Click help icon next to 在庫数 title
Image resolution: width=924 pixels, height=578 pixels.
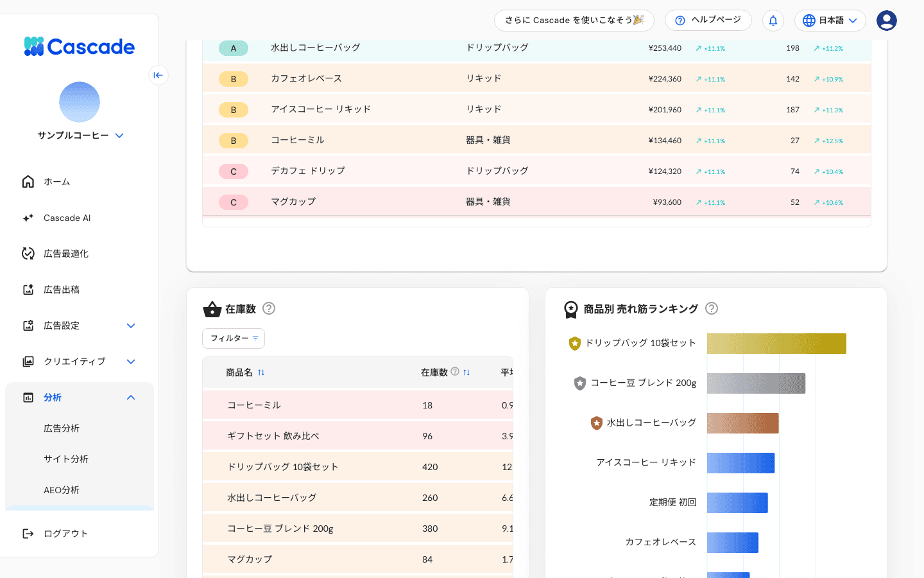(269, 308)
